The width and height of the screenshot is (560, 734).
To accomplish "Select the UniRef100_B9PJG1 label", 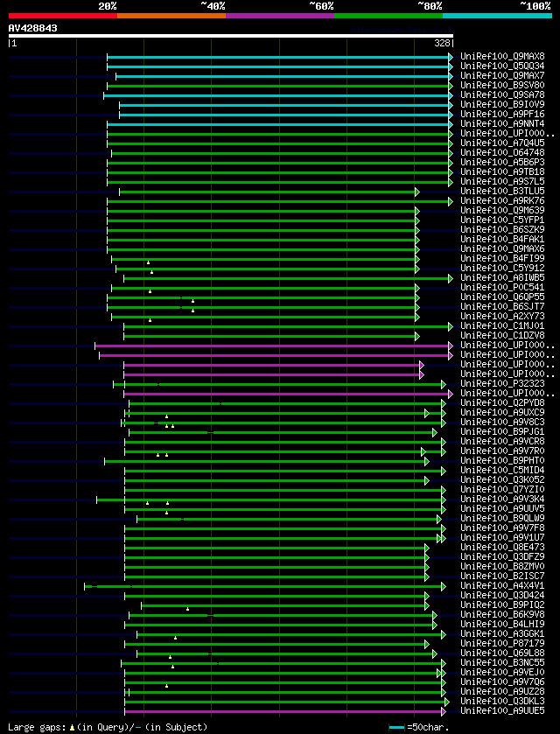I will coord(502,431).
